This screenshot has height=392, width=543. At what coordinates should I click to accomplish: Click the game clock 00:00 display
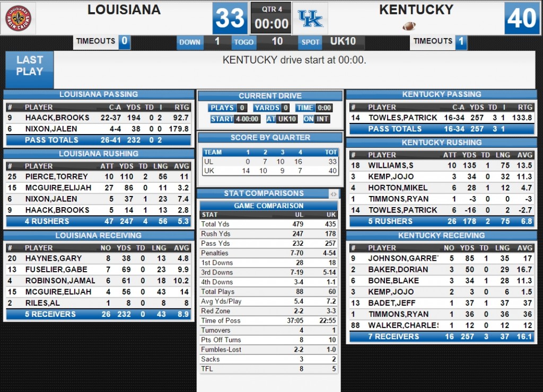(271, 24)
